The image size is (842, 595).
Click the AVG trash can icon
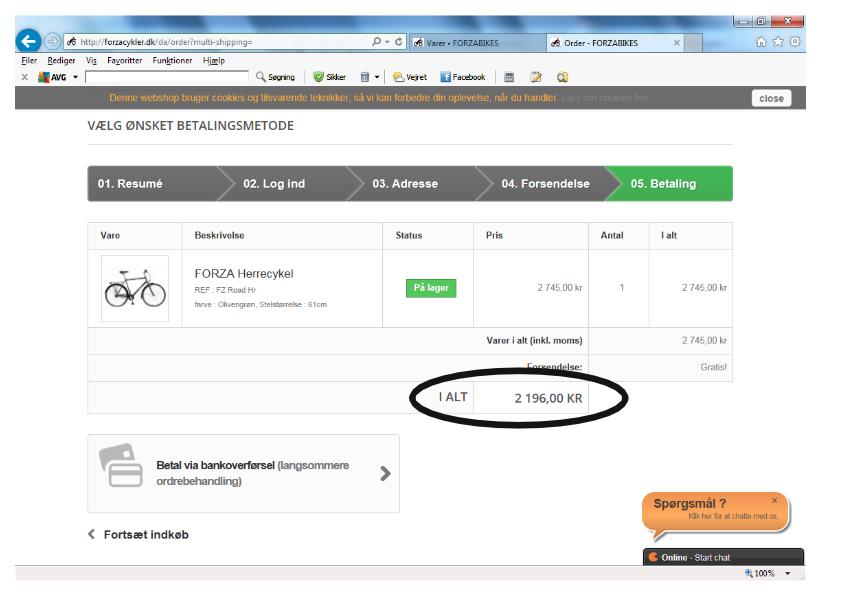[x=365, y=77]
